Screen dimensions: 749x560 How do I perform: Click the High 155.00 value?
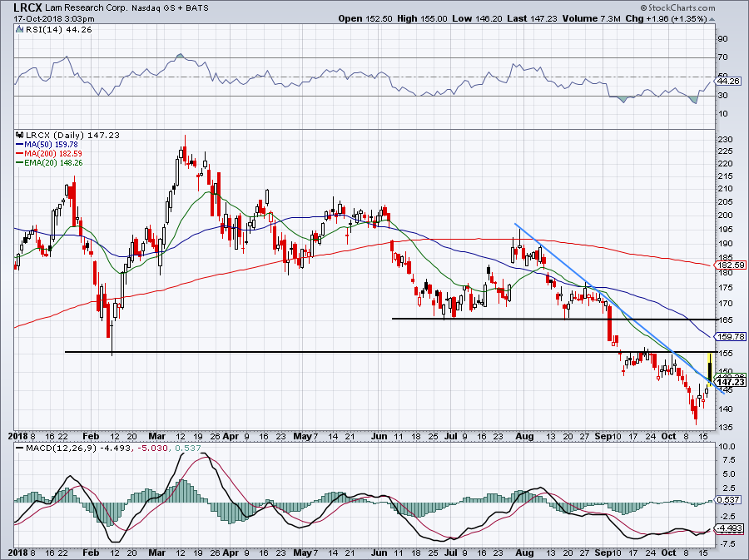pyautogui.click(x=422, y=18)
